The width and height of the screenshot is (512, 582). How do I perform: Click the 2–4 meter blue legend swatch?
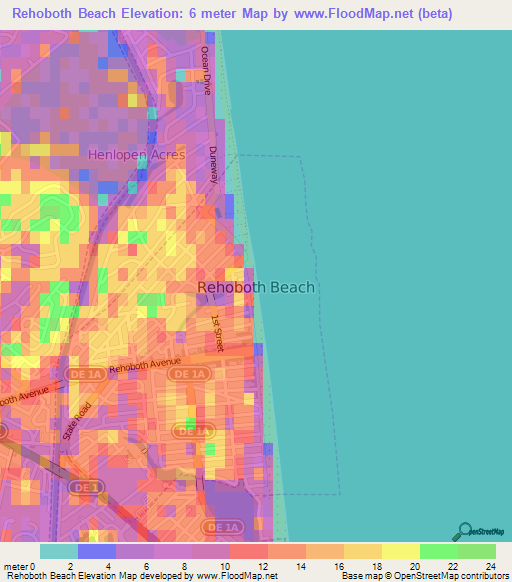[x=97, y=552]
